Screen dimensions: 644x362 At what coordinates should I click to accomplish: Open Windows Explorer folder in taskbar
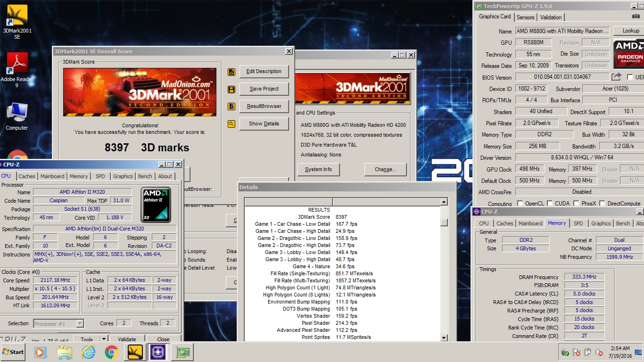click(64, 352)
